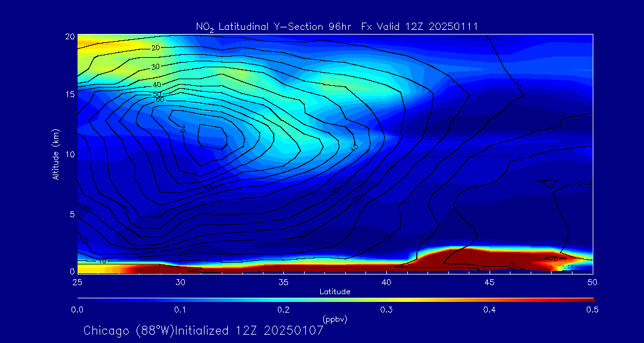Click latitude axis tick label 50

pyautogui.click(x=593, y=282)
